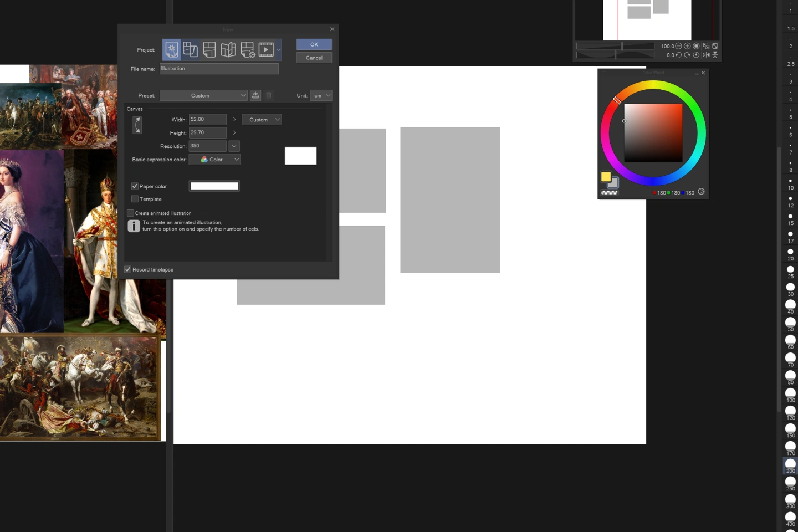Cancel the New dialog
Image resolution: width=798 pixels, height=532 pixels.
(314, 58)
